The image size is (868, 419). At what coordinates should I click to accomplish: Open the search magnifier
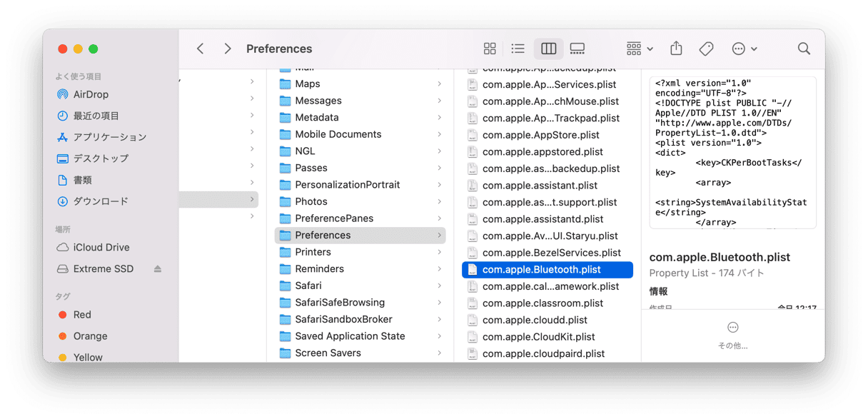click(x=804, y=49)
